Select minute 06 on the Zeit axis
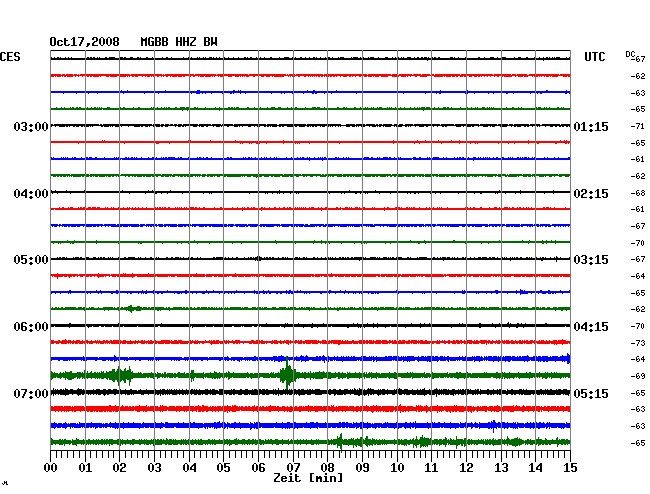The image size is (650, 494). [258, 468]
